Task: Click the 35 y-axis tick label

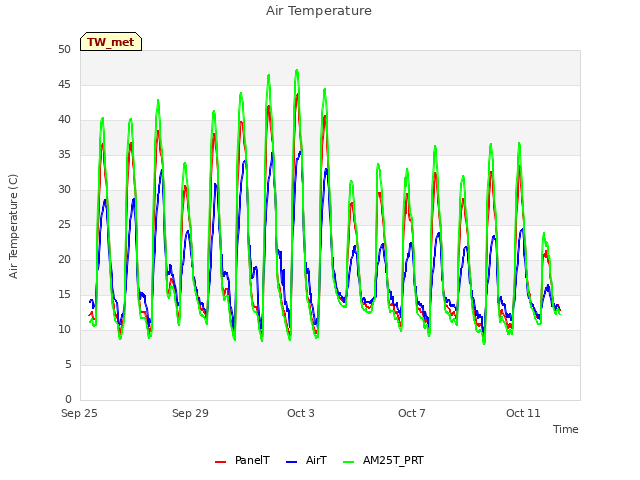Action: click(x=64, y=155)
